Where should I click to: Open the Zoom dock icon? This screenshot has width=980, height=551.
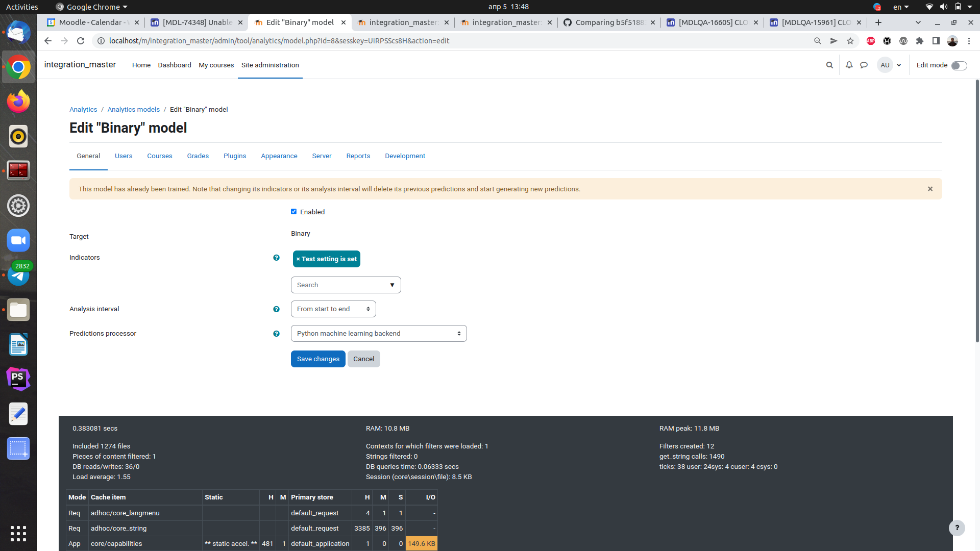pyautogui.click(x=18, y=240)
